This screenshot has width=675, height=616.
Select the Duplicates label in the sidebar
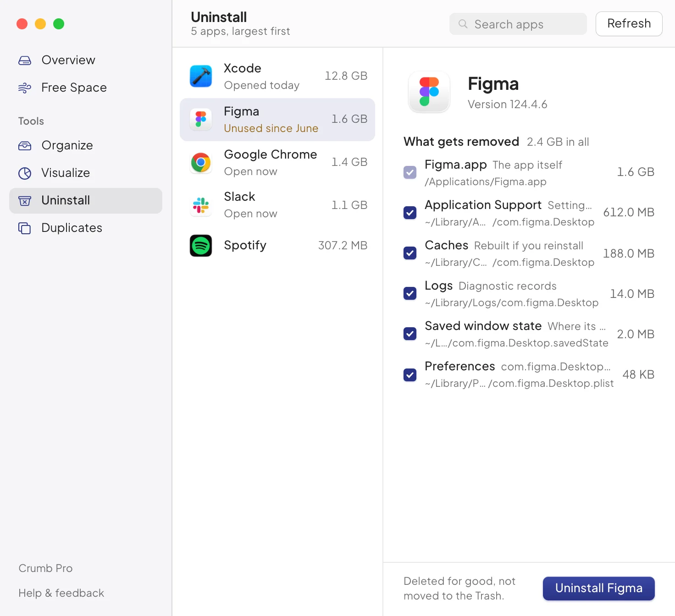coord(72,228)
